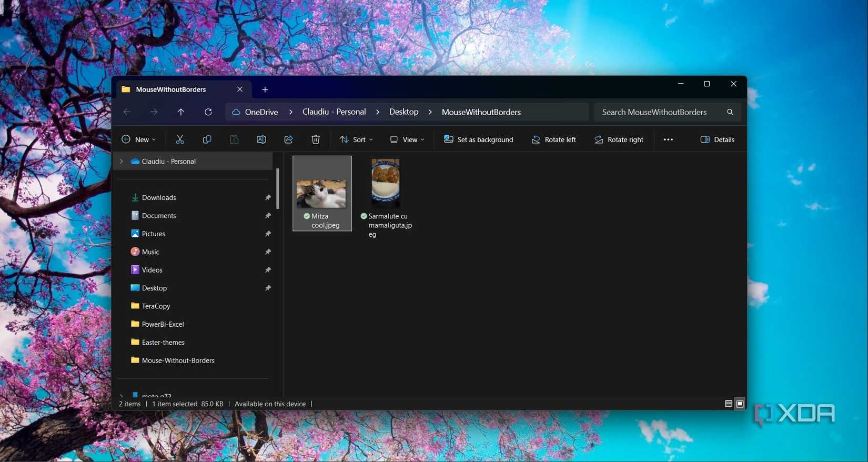This screenshot has height=462, width=868.
Task: Open the Sort dropdown menu
Action: click(x=356, y=139)
